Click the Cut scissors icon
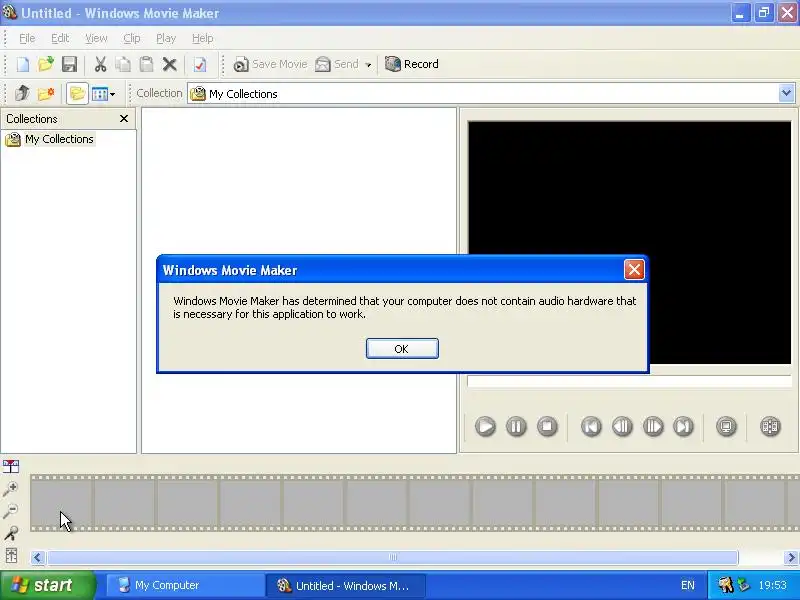This screenshot has height=600, width=800. 100,64
